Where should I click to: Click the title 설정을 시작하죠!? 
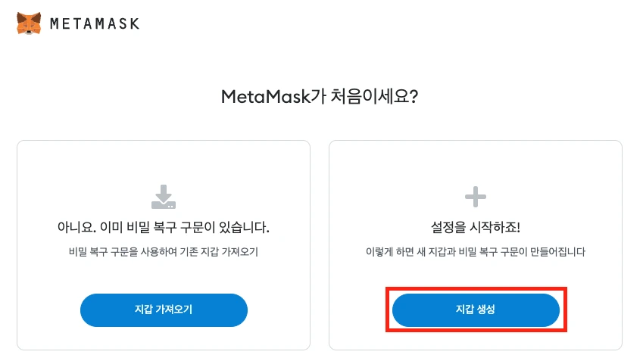[475, 227]
